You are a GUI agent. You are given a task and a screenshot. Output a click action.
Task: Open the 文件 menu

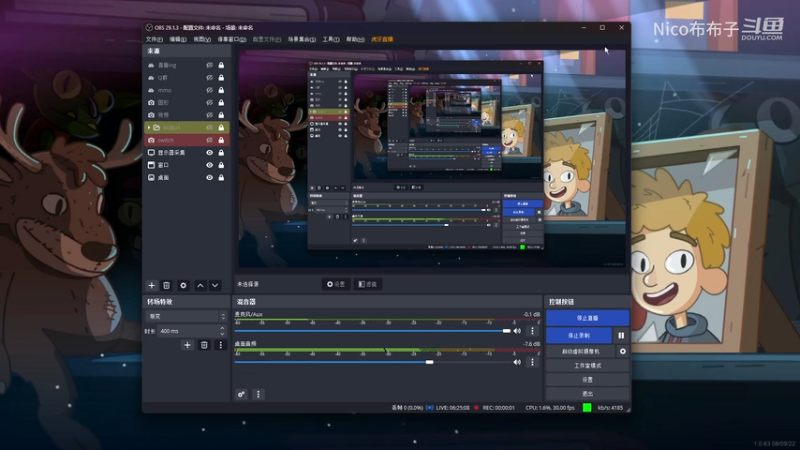[154, 39]
